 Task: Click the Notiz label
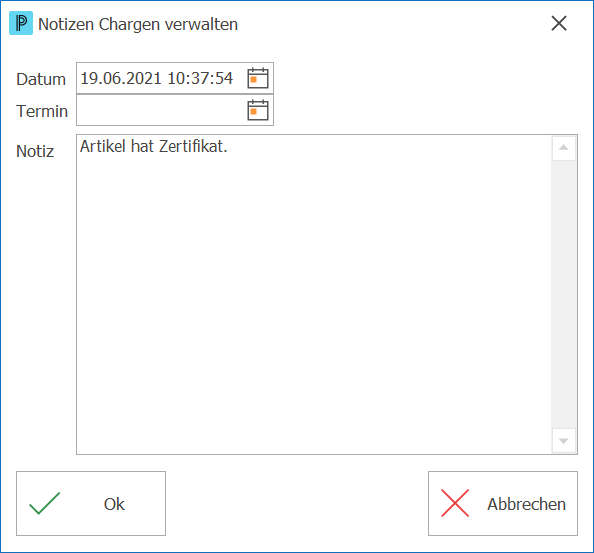click(35, 151)
